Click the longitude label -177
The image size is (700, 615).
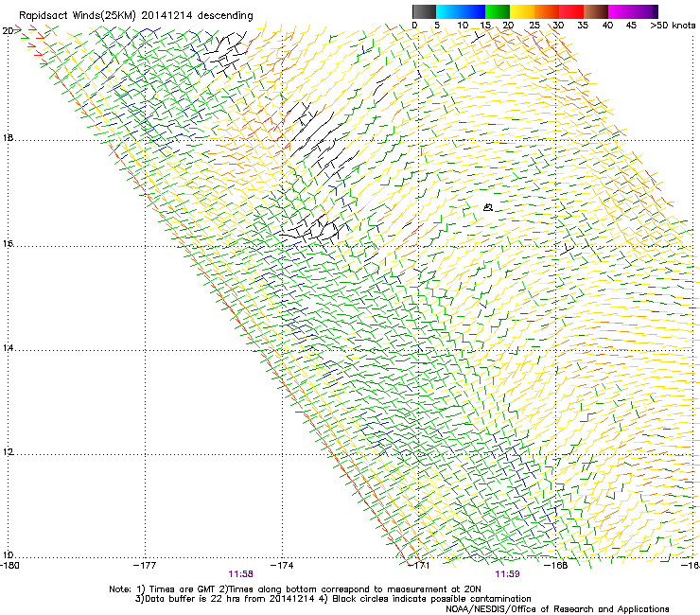[x=145, y=566]
